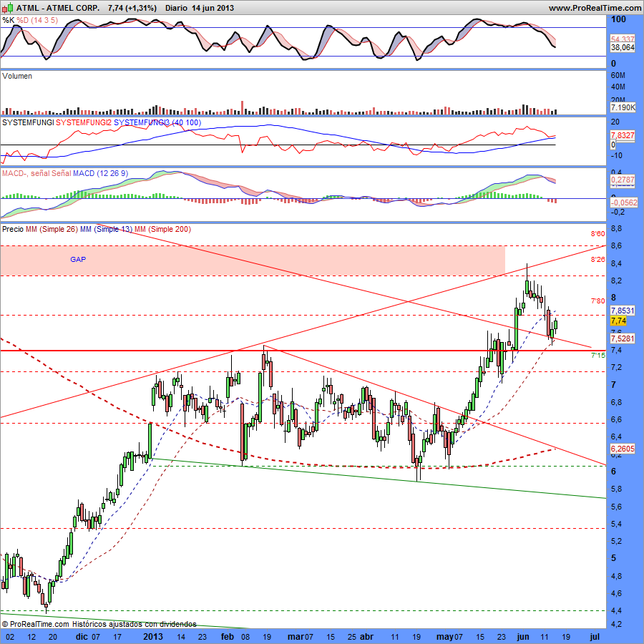This screenshot has width=644, height=644.
Task: Click the 54,337 stochastic value tag
Action: [x=623, y=39]
